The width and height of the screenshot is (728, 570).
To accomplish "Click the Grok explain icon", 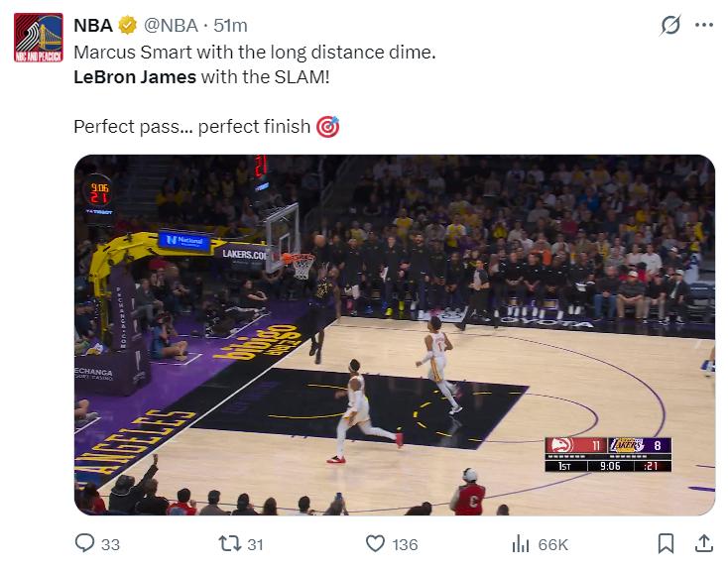I will pos(671,26).
